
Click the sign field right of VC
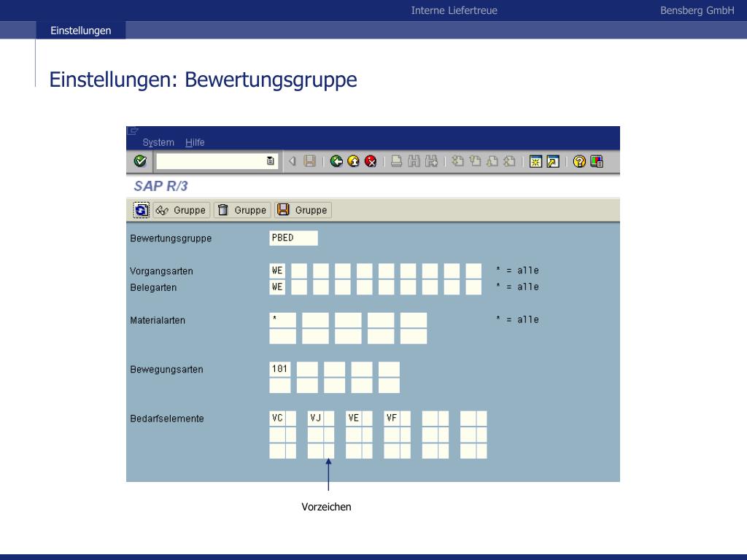click(290, 419)
